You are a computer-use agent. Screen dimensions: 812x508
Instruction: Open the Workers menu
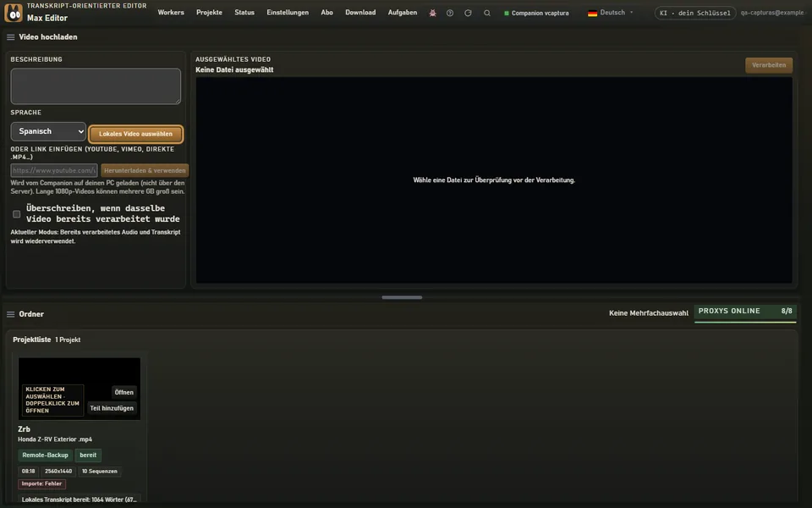pyautogui.click(x=171, y=13)
